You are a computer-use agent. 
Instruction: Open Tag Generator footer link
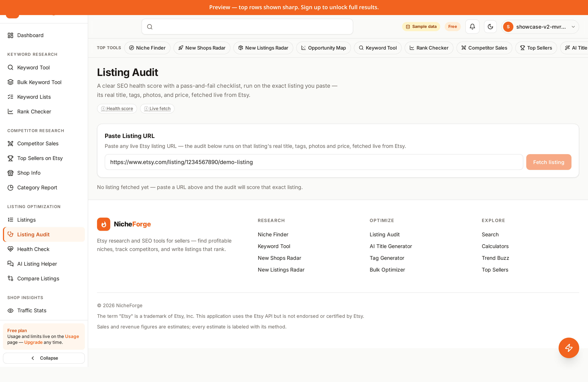[387, 258]
